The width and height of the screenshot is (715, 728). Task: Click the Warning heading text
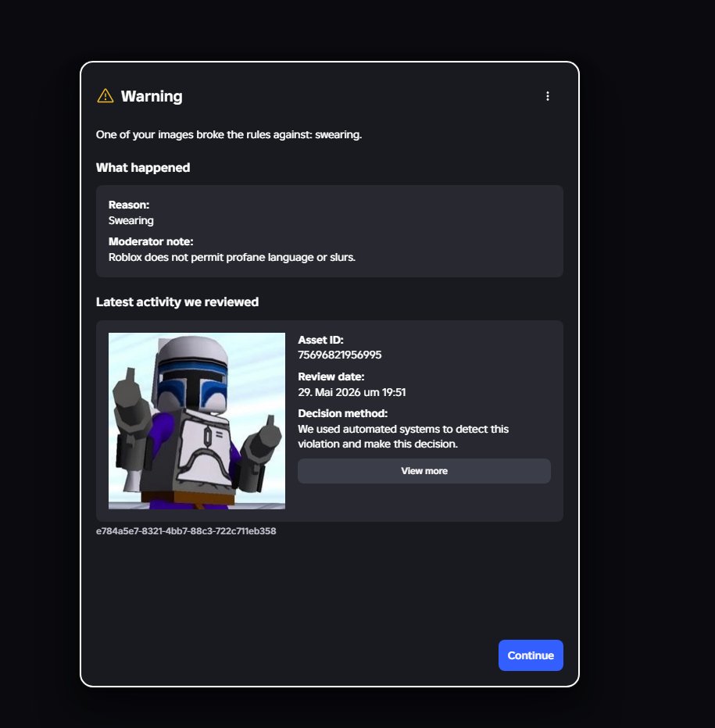tap(152, 96)
